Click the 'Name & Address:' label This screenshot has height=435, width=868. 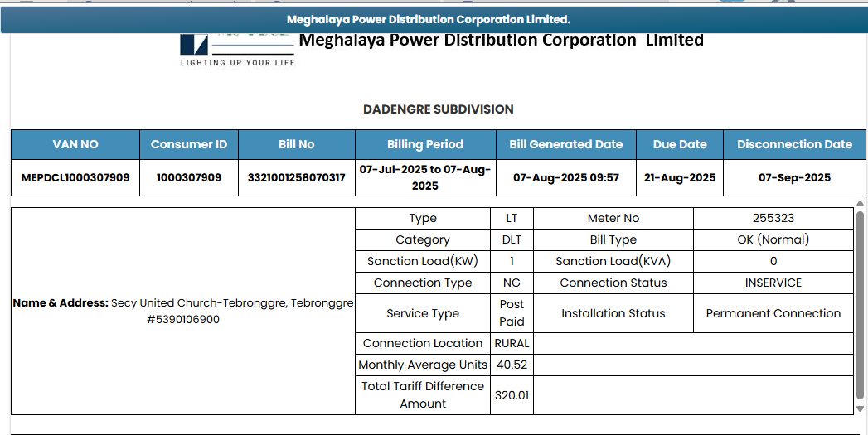pos(61,303)
